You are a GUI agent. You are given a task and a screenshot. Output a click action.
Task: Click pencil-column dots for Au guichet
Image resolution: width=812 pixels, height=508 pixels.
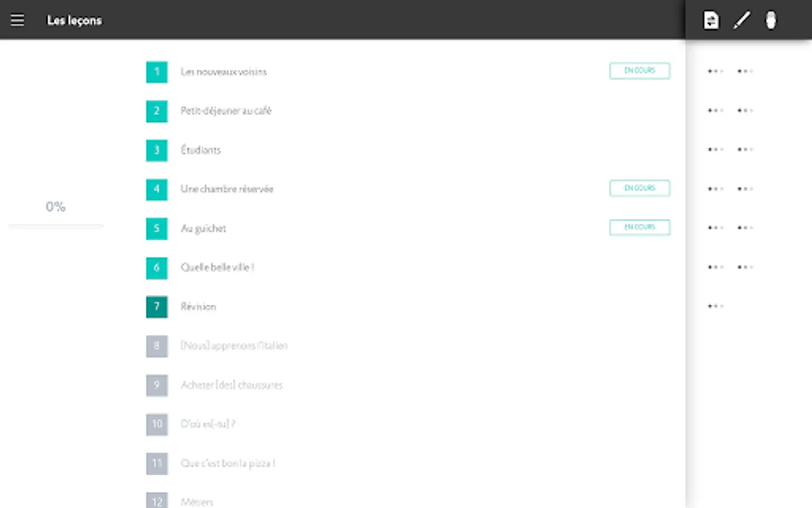[x=745, y=227]
